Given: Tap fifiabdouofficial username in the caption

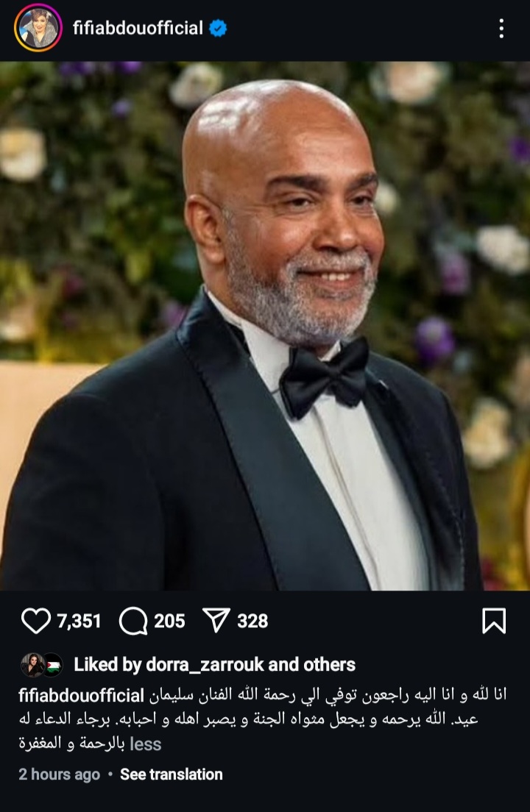Looking at the screenshot, I should pyautogui.click(x=81, y=696).
